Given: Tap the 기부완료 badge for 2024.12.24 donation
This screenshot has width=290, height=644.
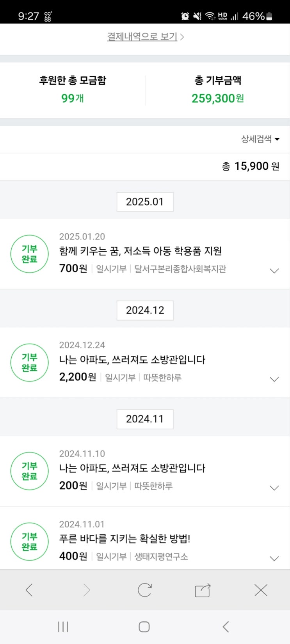Looking at the screenshot, I should (30, 362).
